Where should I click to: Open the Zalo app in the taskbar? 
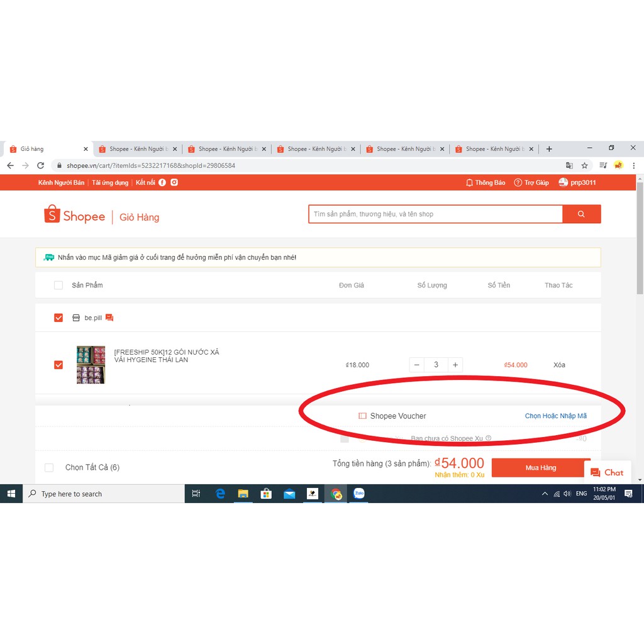tap(359, 494)
